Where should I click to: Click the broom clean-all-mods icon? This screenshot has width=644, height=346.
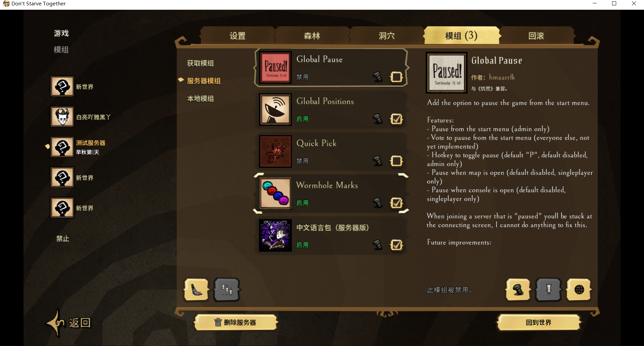tap(196, 289)
